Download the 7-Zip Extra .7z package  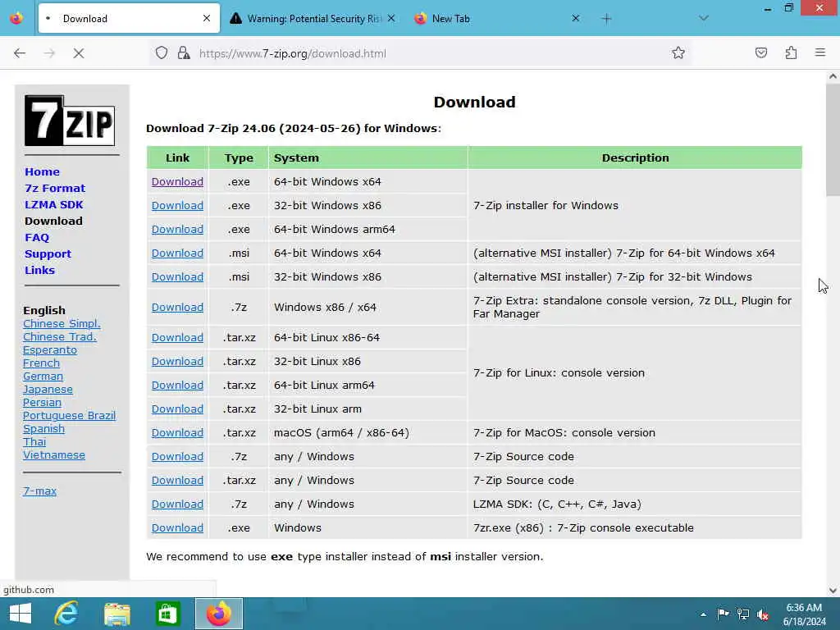(177, 308)
